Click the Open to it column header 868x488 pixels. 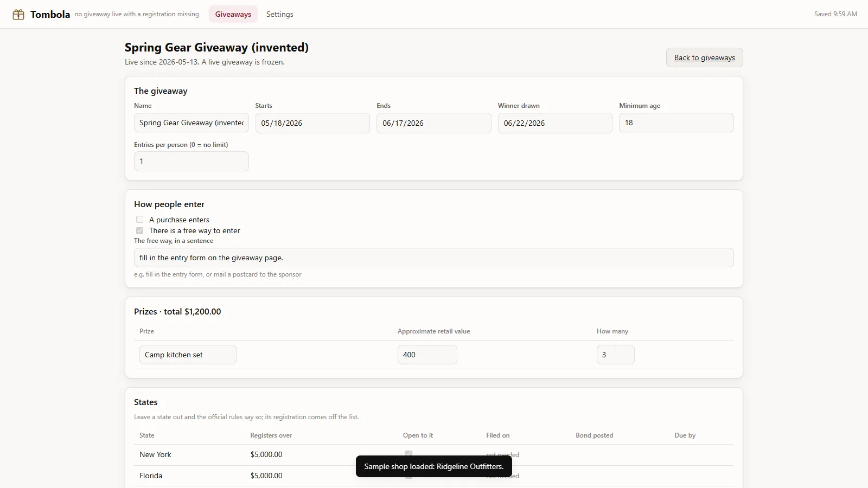click(418, 435)
